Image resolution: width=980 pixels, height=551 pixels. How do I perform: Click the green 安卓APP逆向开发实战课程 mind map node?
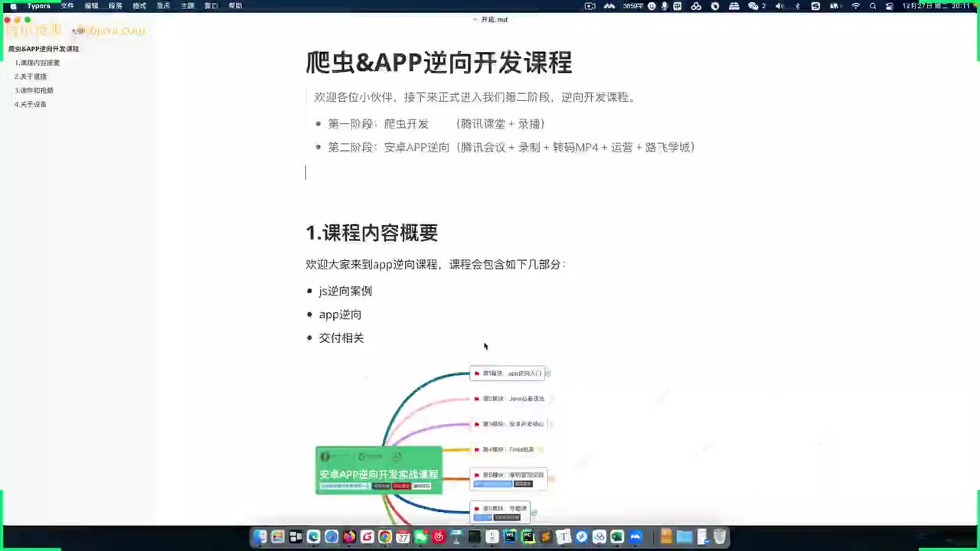pos(379,471)
